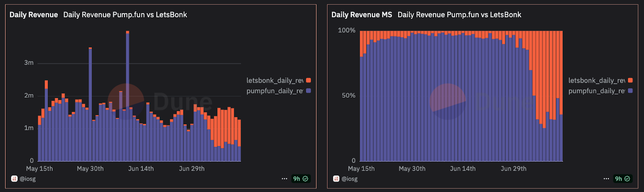Click the 1m y-axis label on left chart
This screenshot has width=644, height=192.
pos(29,128)
